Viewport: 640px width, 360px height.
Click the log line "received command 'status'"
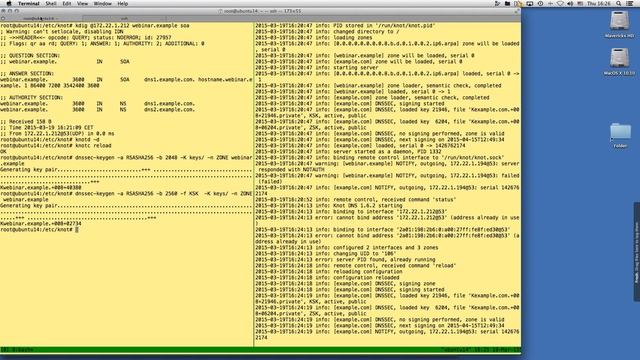coord(356,200)
